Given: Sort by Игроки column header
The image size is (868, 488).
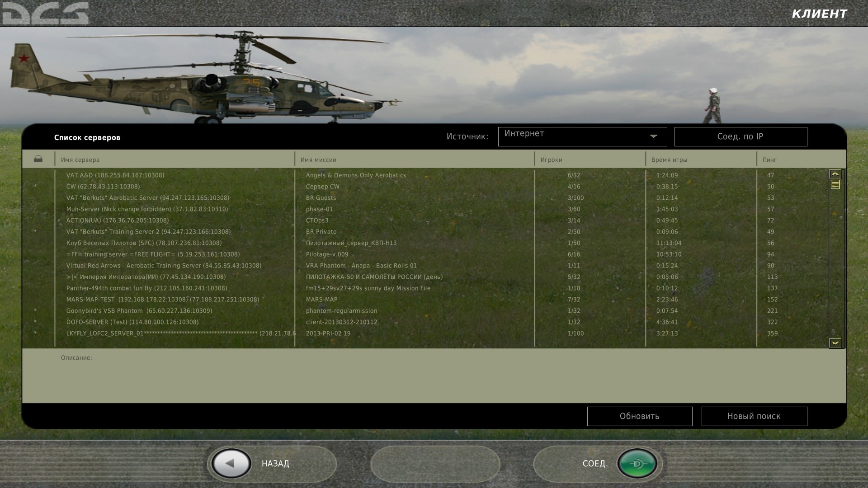Looking at the screenshot, I should 552,160.
